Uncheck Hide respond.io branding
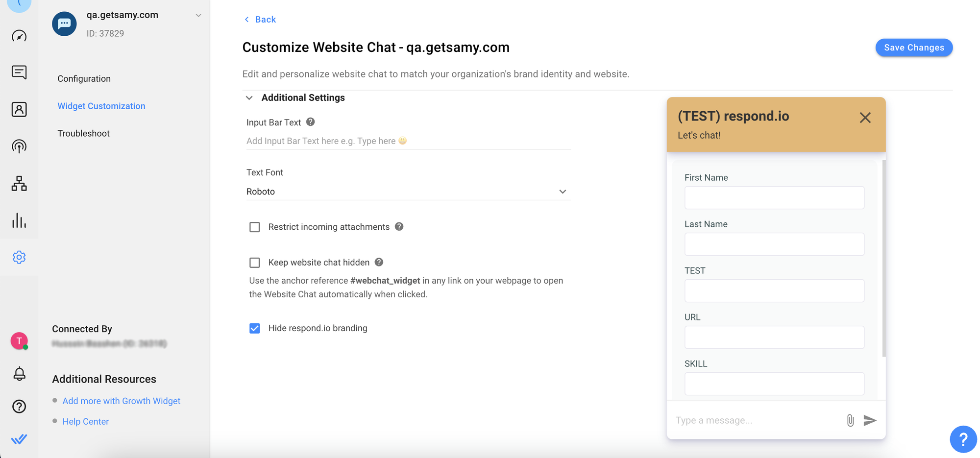 [255, 328]
